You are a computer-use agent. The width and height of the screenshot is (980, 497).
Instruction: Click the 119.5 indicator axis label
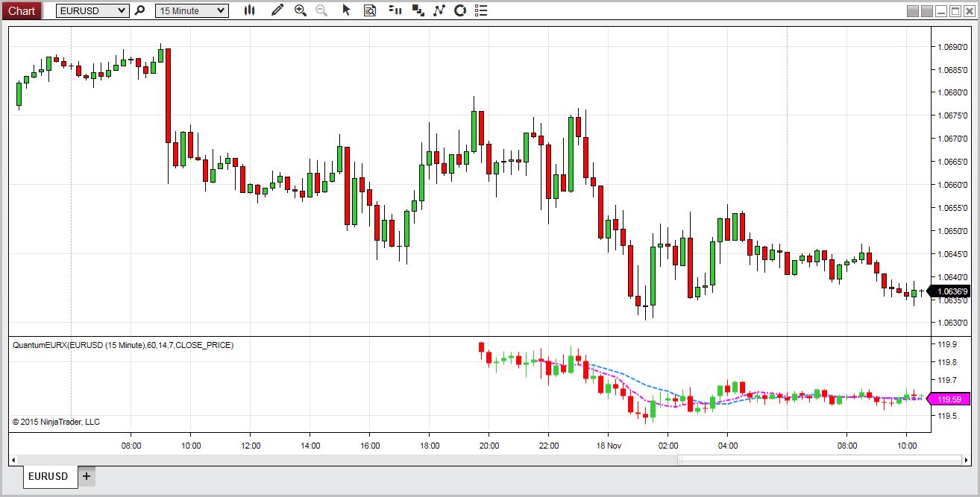pos(947,416)
